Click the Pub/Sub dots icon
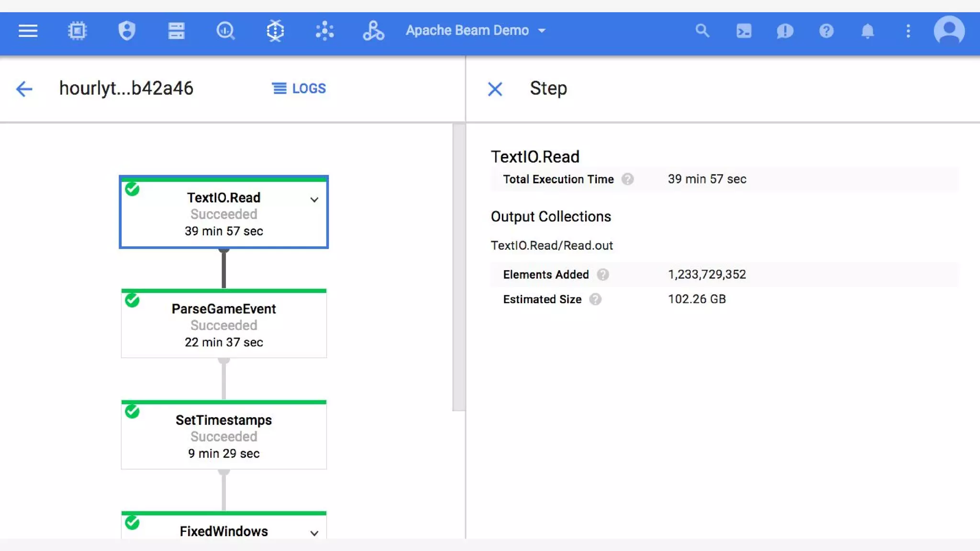Viewport: 980px width, 551px height. [x=324, y=31]
